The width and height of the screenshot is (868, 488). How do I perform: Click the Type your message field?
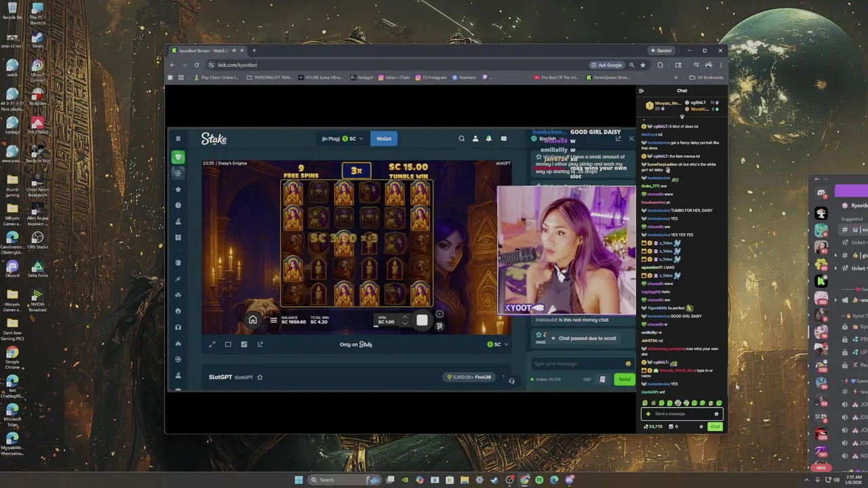coord(582,364)
